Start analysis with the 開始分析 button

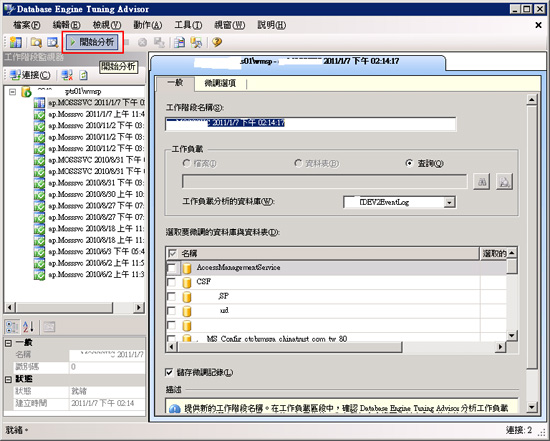pos(92,42)
